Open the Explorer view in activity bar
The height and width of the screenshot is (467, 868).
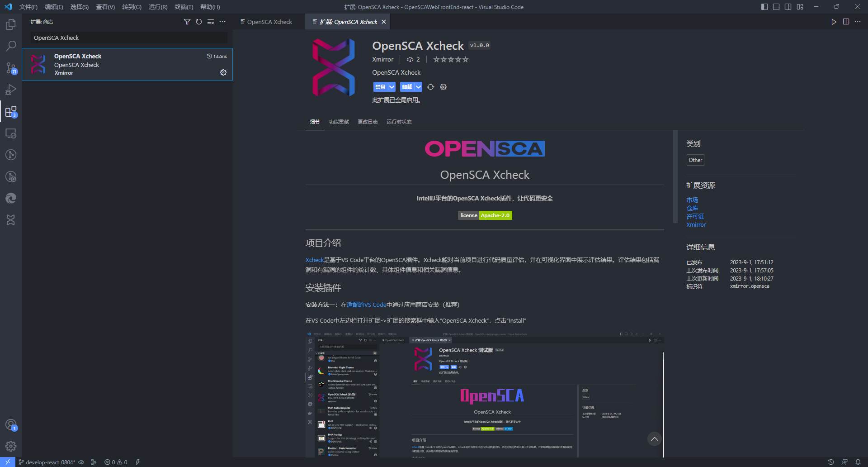coord(11,24)
